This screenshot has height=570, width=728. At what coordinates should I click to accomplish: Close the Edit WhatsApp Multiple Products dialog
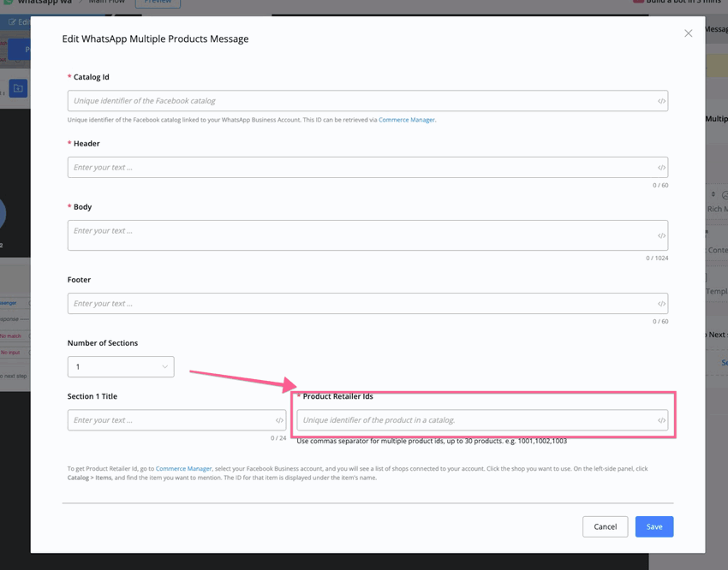click(x=688, y=33)
